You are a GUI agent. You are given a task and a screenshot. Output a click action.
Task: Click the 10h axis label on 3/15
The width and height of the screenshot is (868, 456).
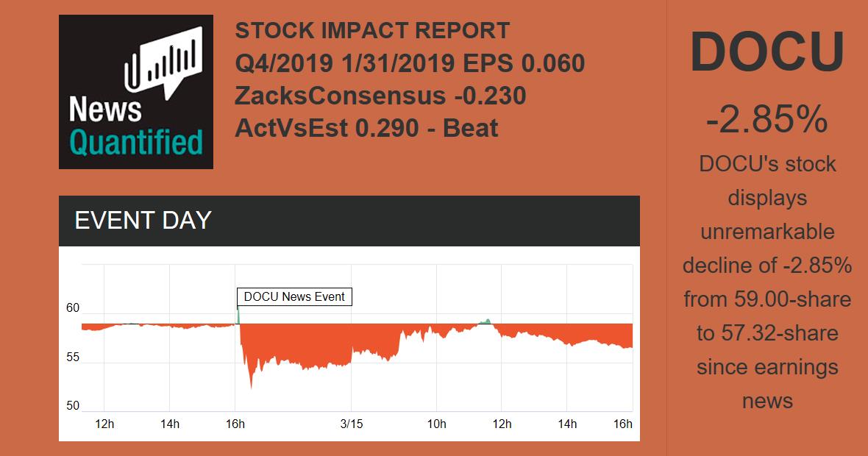pyautogui.click(x=437, y=424)
